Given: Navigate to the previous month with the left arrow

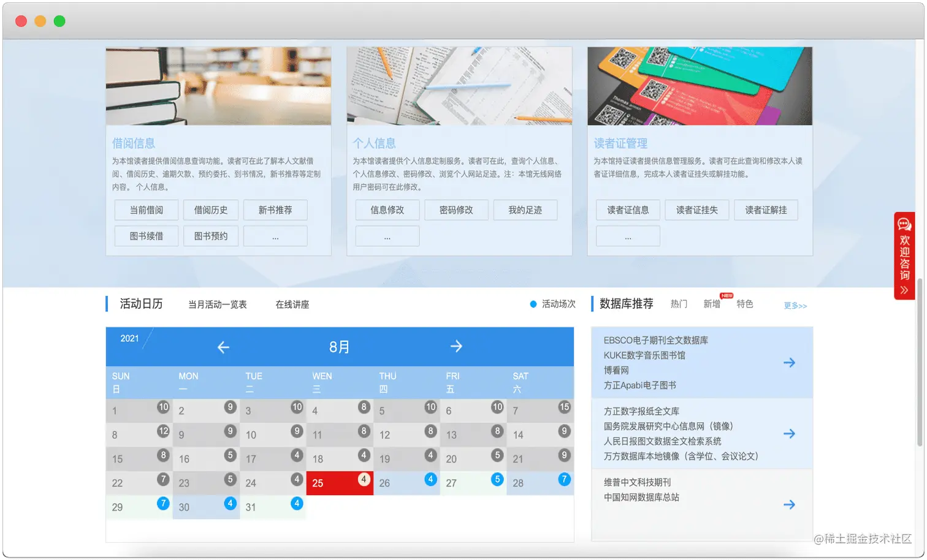Looking at the screenshot, I should (223, 346).
